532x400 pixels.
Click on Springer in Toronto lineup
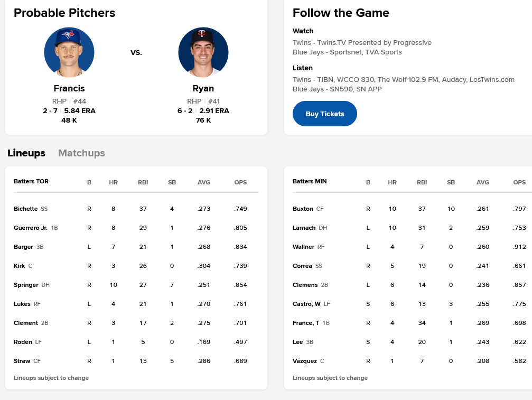[x=26, y=285]
